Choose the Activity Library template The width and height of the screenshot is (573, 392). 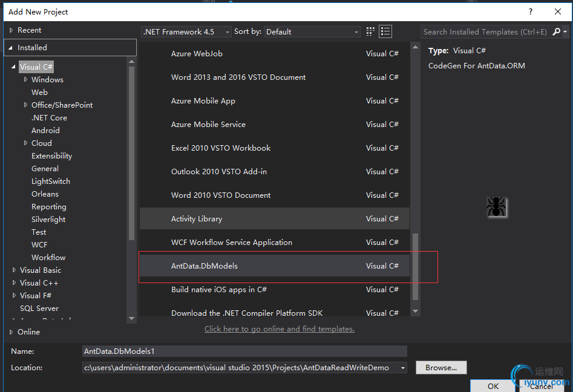click(275, 218)
